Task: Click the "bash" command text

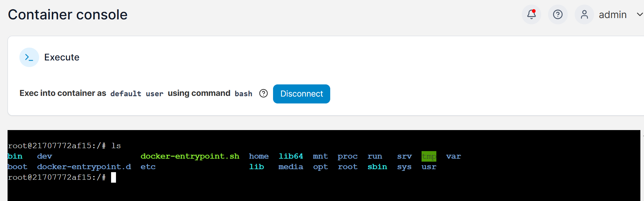Action: [x=243, y=94]
